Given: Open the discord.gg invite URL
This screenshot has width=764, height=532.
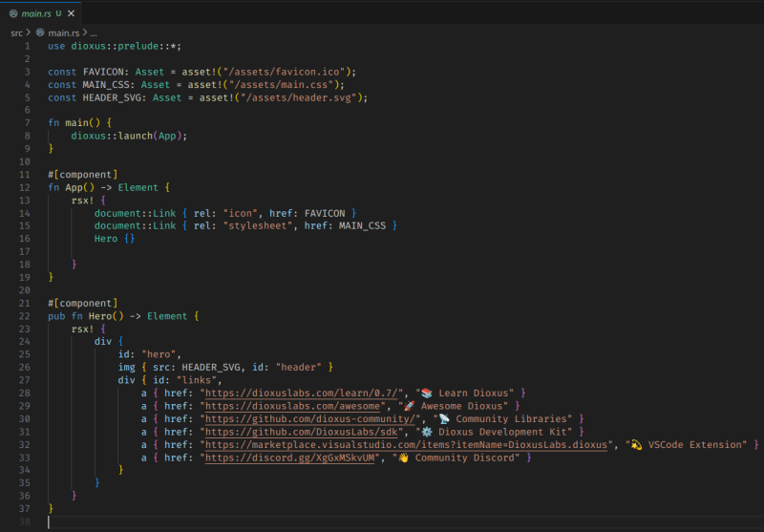Looking at the screenshot, I should (288, 458).
